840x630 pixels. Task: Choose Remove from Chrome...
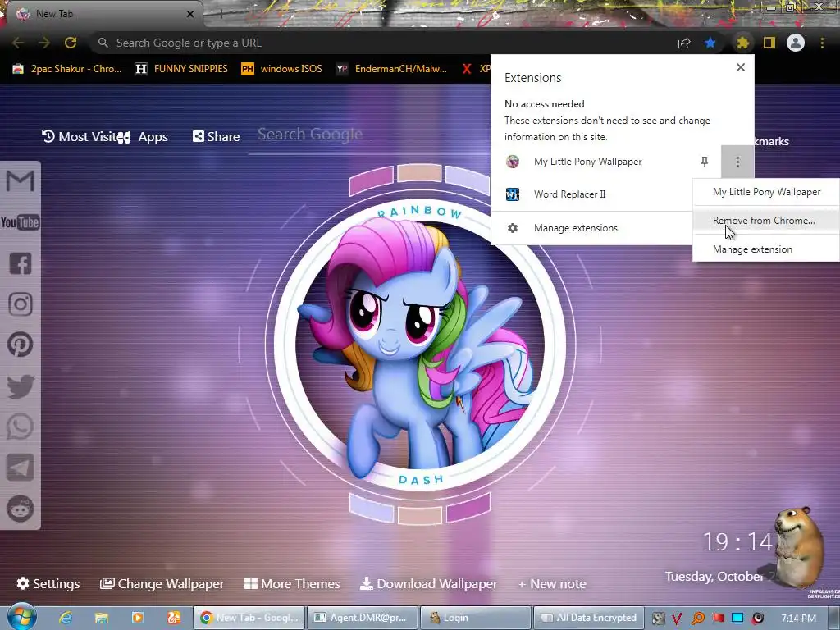point(767,220)
